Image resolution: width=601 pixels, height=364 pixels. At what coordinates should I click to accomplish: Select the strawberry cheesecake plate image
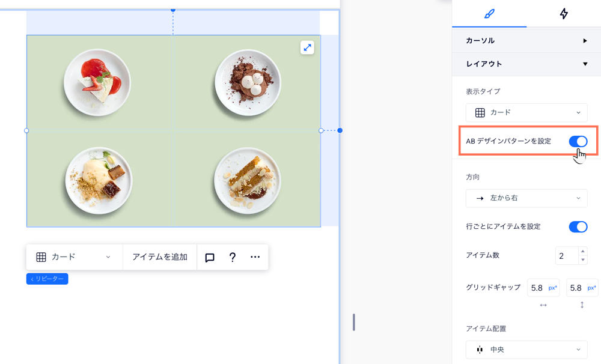click(97, 82)
